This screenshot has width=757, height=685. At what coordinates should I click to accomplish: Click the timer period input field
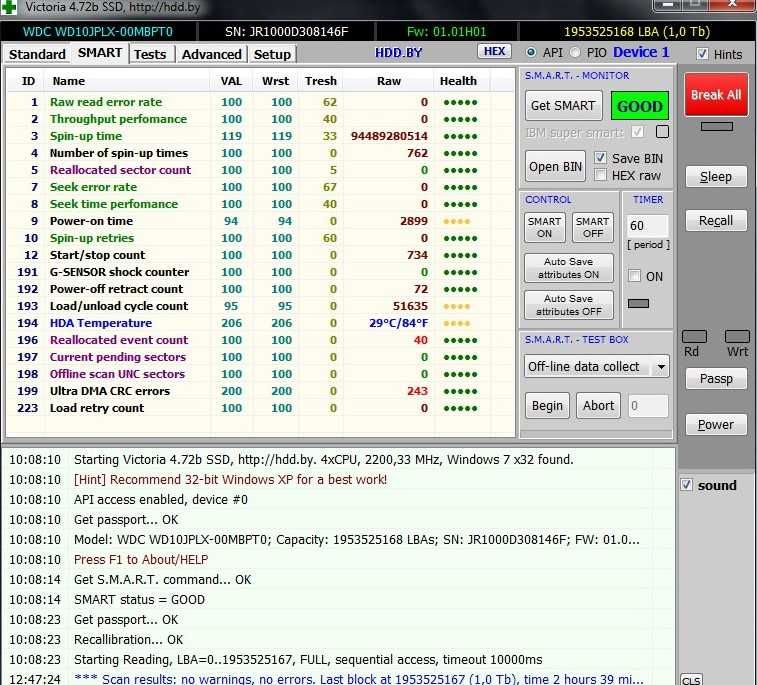(647, 225)
